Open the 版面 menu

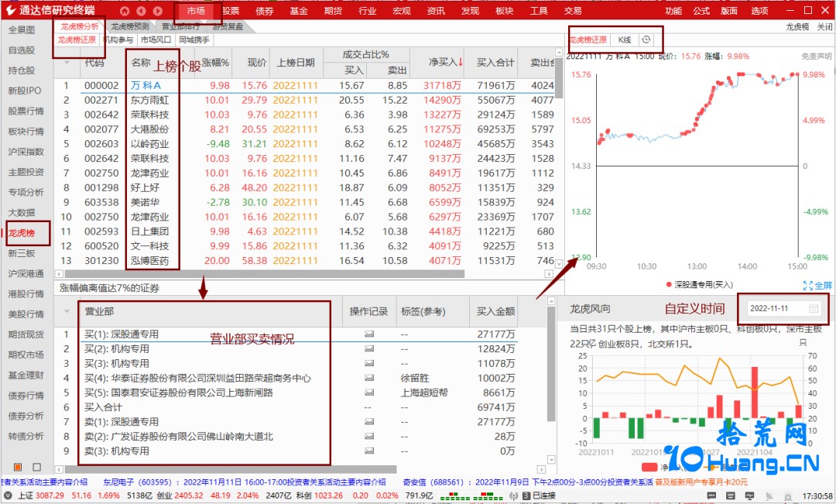tap(729, 11)
